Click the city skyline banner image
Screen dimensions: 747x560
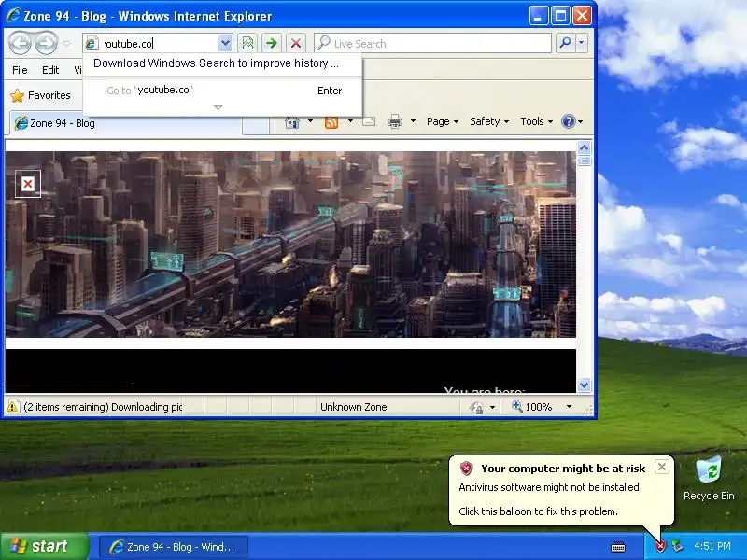point(290,245)
